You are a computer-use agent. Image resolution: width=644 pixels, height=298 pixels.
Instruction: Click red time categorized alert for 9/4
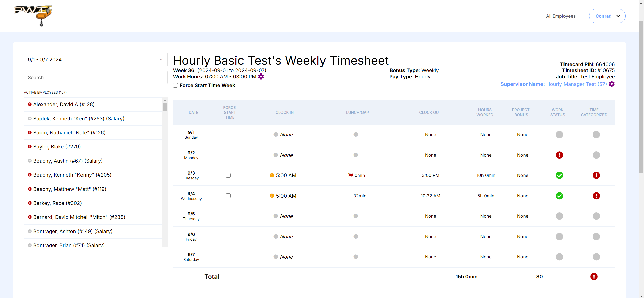(596, 196)
